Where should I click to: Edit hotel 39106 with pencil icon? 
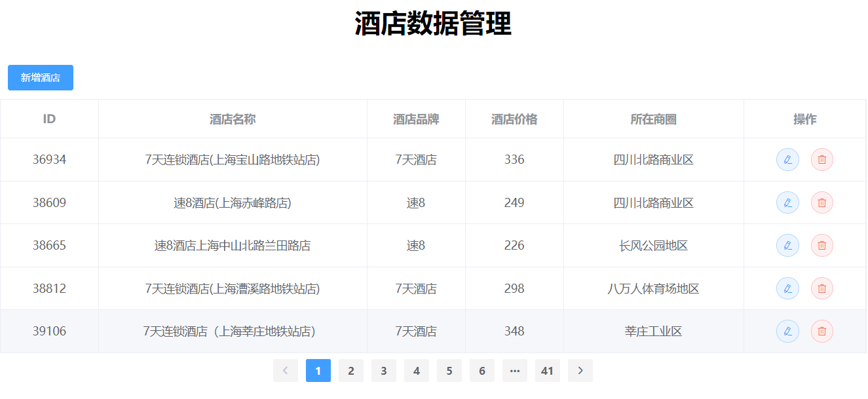point(787,332)
